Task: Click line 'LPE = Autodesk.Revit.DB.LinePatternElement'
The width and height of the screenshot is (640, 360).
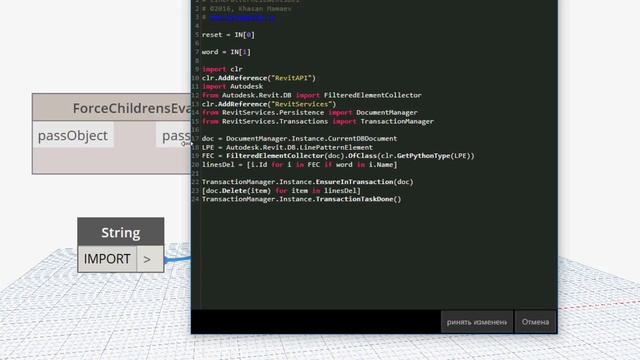Action: 287,147
